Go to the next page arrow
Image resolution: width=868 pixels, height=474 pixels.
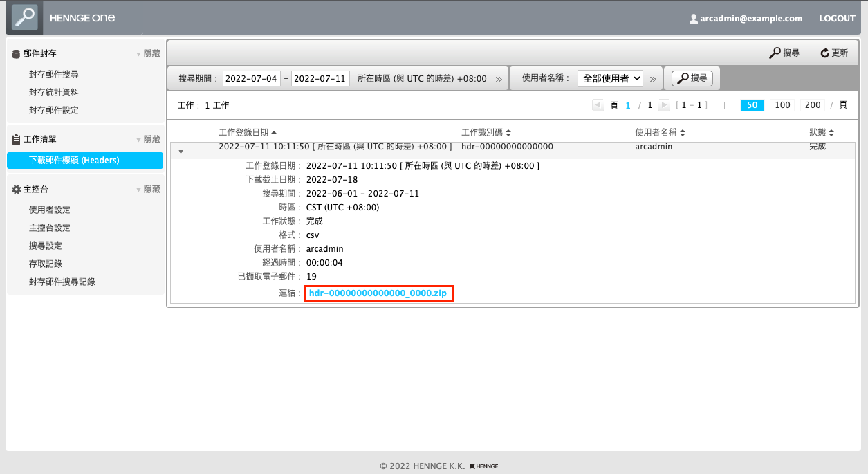(x=664, y=105)
